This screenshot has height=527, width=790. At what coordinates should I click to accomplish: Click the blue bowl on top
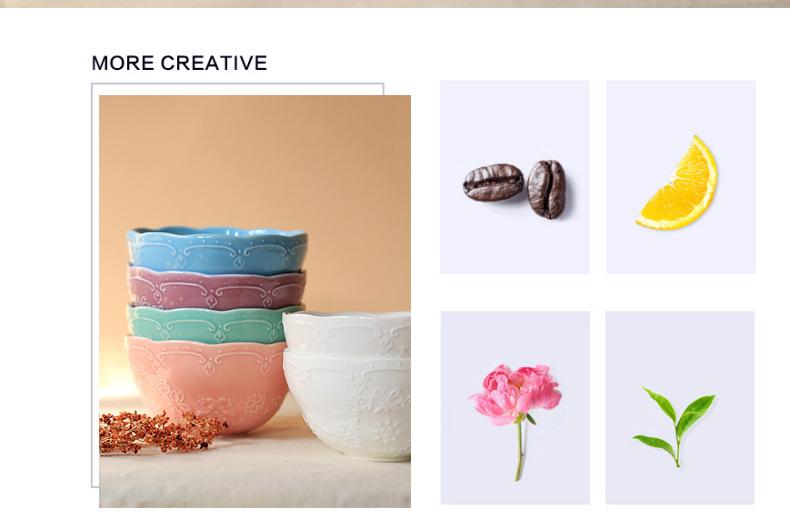[x=217, y=250]
